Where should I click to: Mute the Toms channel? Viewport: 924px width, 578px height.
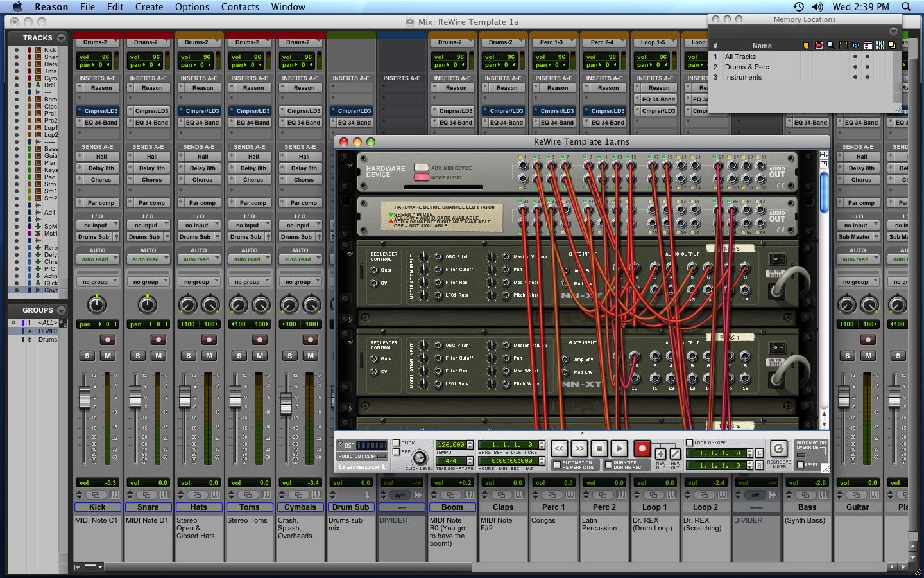pyautogui.click(x=259, y=356)
